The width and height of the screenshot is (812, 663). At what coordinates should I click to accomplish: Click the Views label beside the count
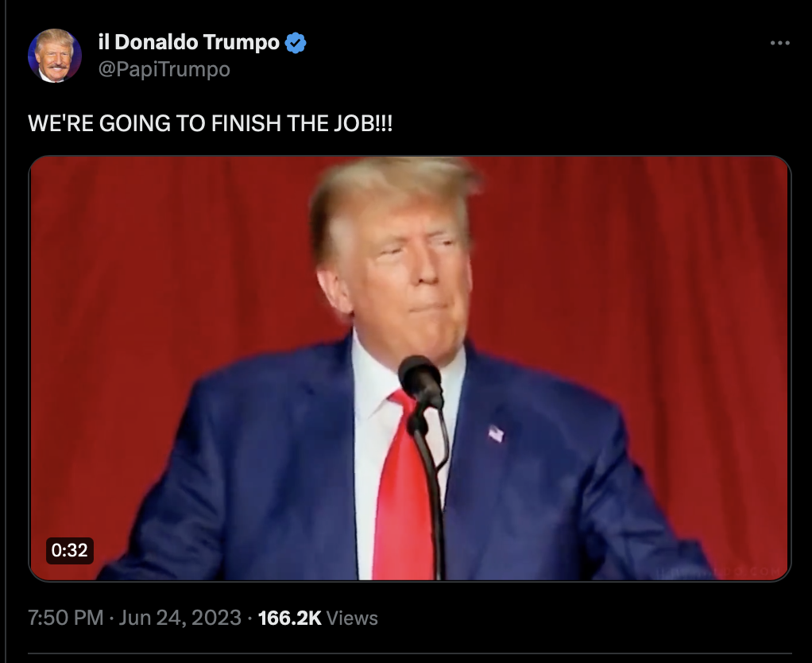pyautogui.click(x=352, y=618)
